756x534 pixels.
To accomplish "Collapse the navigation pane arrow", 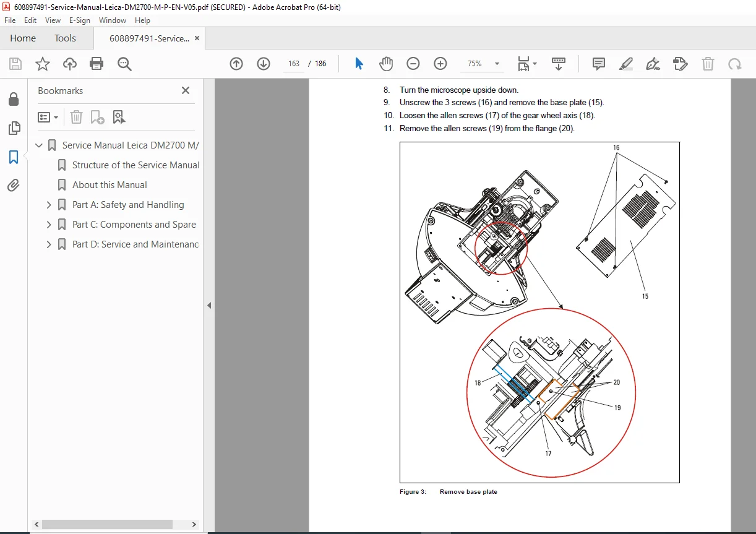I will pos(209,306).
